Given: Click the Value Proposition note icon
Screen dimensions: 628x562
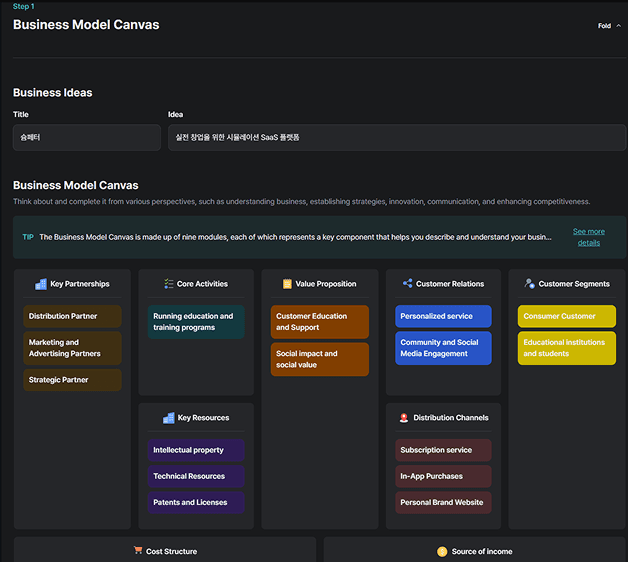Looking at the screenshot, I should coord(287,284).
